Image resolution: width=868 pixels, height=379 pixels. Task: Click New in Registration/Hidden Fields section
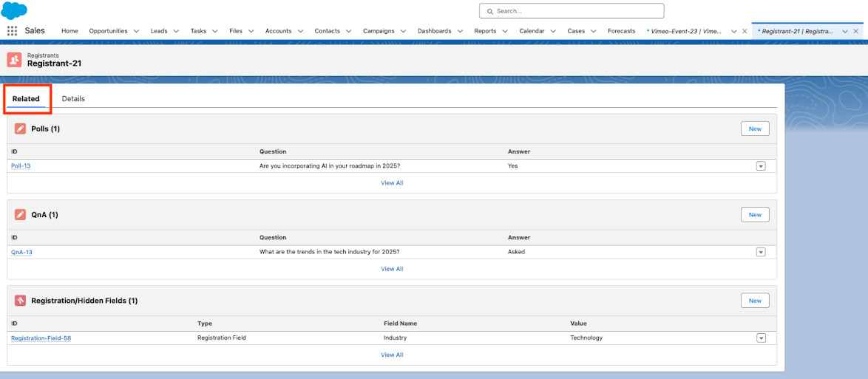tap(755, 301)
